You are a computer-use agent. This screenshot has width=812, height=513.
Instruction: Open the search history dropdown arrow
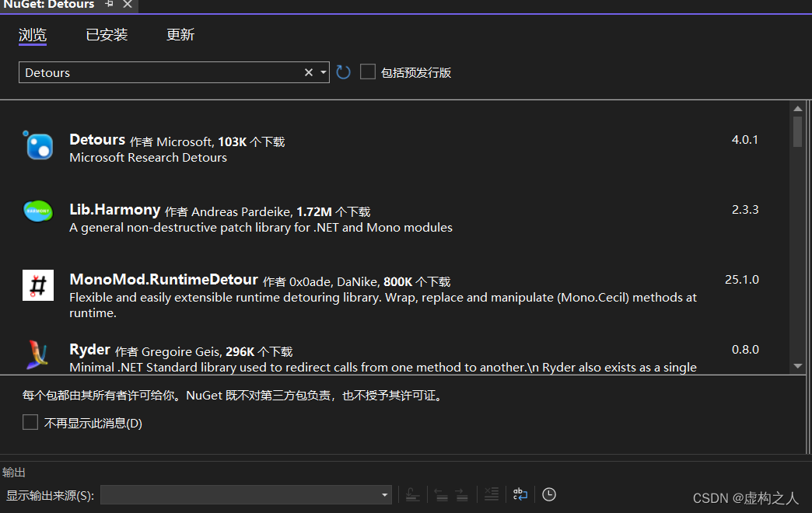323,72
